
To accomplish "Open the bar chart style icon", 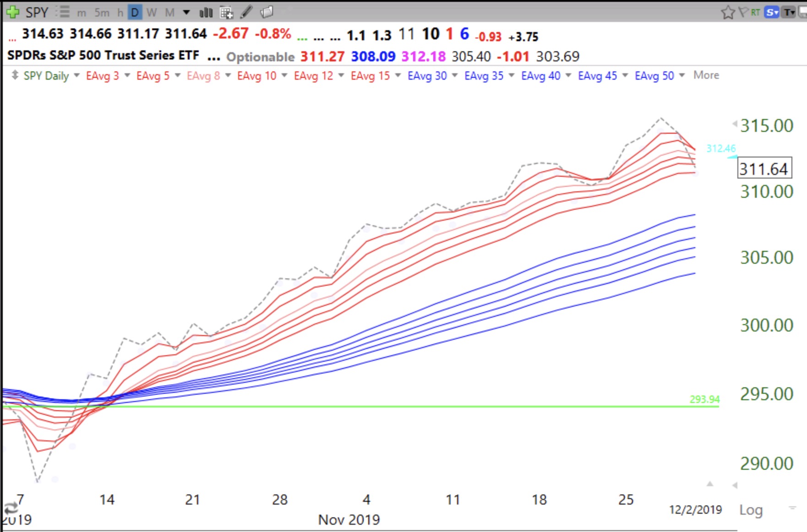I will 206,12.
